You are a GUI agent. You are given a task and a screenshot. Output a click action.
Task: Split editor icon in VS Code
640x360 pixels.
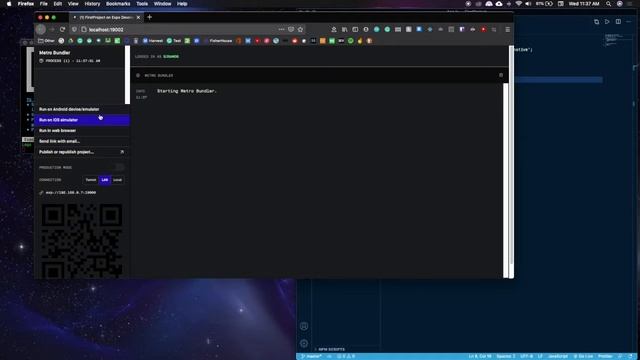pos(618,22)
